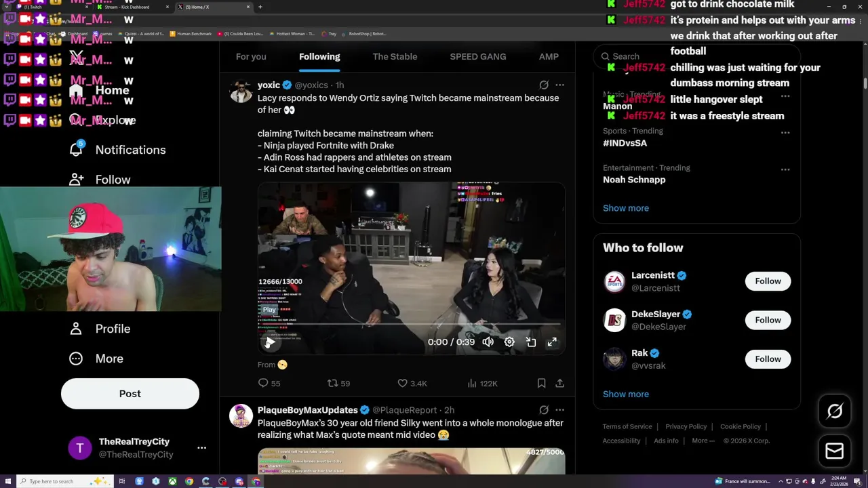This screenshot has width=868, height=488.
Task: Open Rak avatar in Who to follow
Action: [614, 359]
